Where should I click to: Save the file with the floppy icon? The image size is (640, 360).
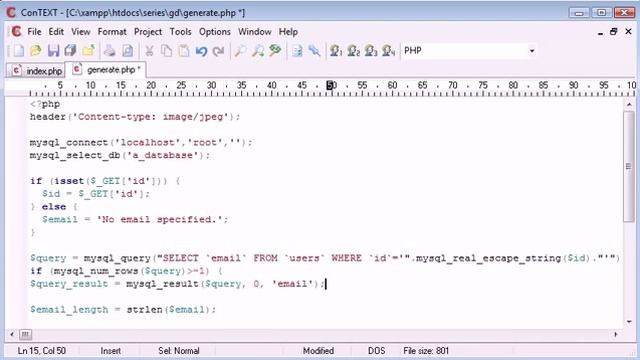[53, 51]
